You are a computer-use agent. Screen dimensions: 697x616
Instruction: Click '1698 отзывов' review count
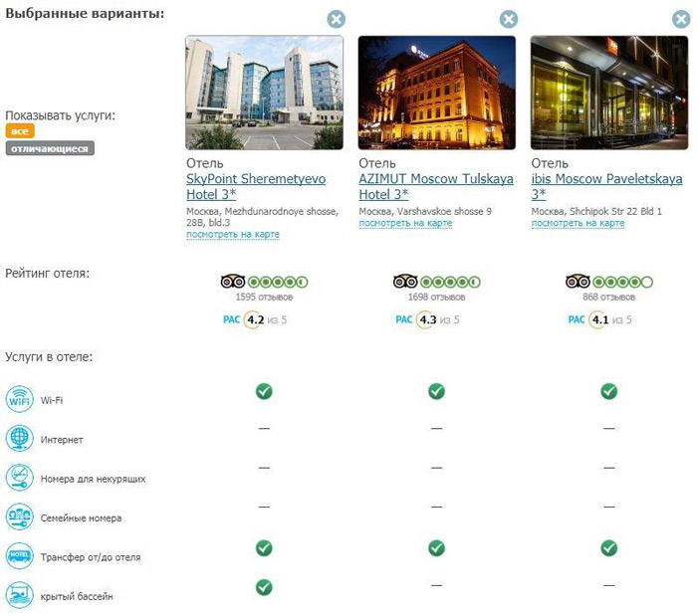point(436,298)
